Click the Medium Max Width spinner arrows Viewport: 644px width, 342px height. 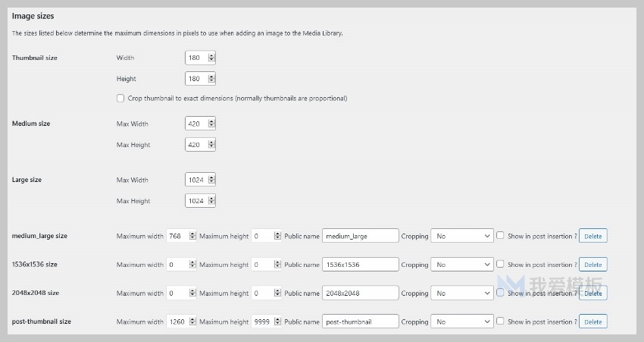coord(211,124)
